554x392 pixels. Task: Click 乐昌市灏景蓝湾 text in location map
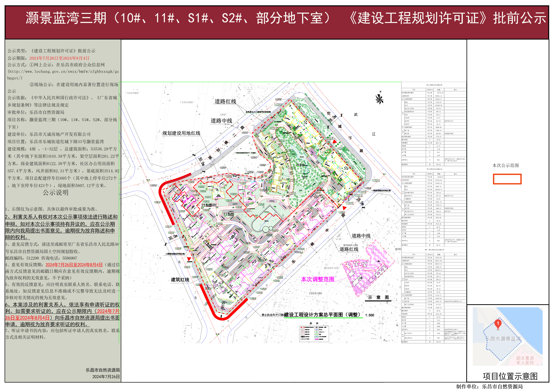[503, 339]
